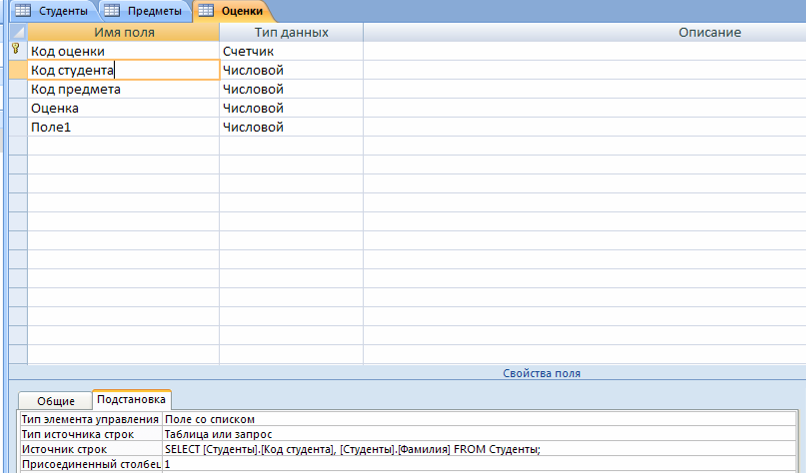This screenshot has width=806, height=473.
Task: Select the Поле1 field name cell
Action: point(123,128)
